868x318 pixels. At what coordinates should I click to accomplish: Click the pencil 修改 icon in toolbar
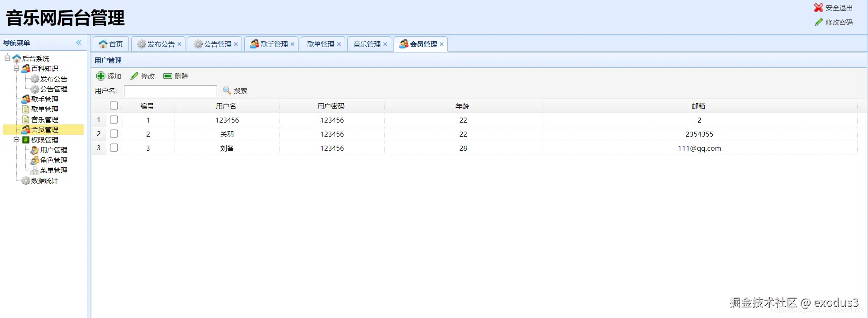pos(134,76)
